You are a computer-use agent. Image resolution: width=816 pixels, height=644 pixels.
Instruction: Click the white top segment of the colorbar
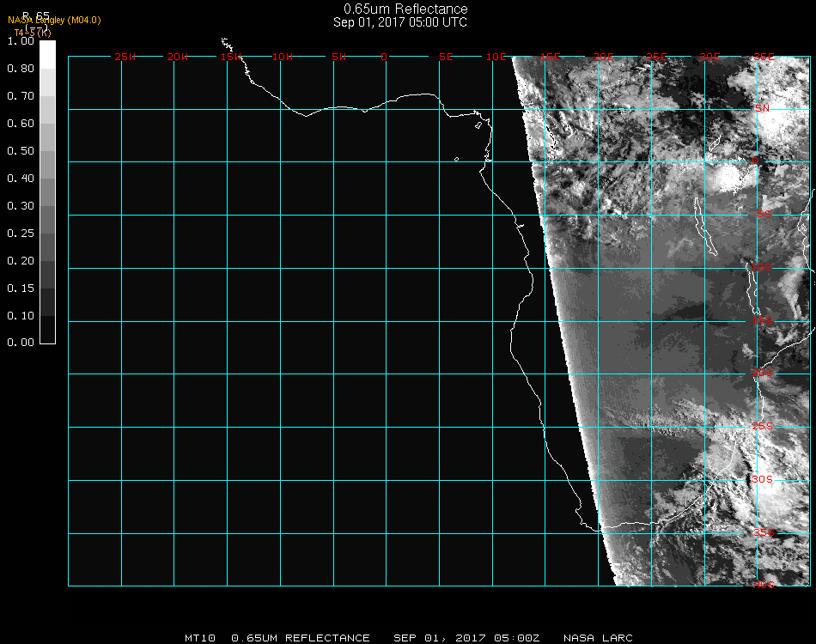coord(47,55)
